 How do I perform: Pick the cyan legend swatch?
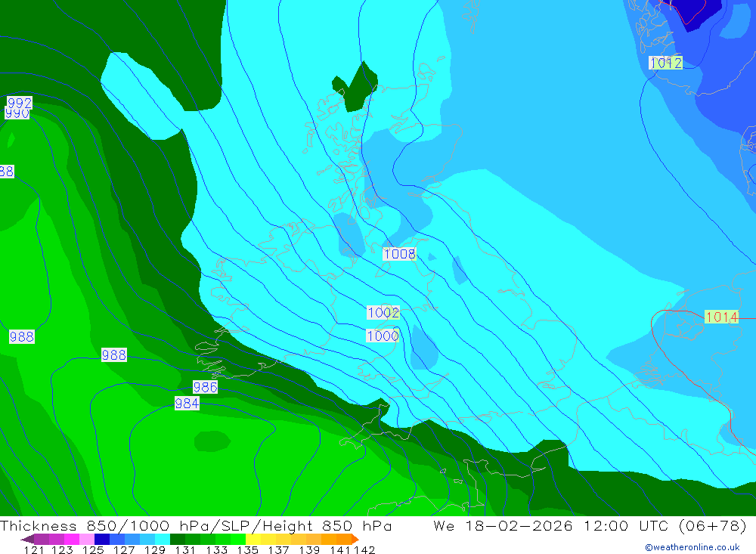(163, 539)
